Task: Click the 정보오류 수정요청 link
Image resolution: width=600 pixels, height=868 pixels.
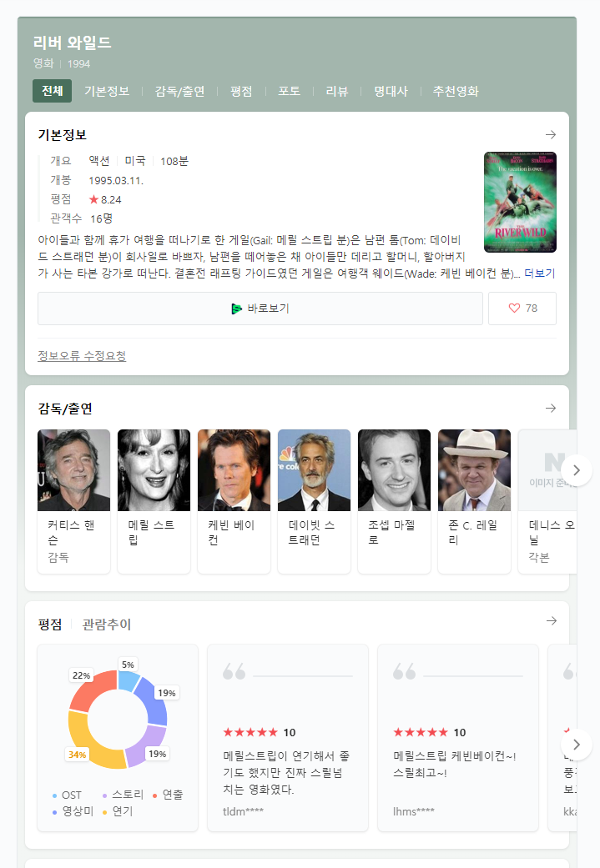Action: 82,355
